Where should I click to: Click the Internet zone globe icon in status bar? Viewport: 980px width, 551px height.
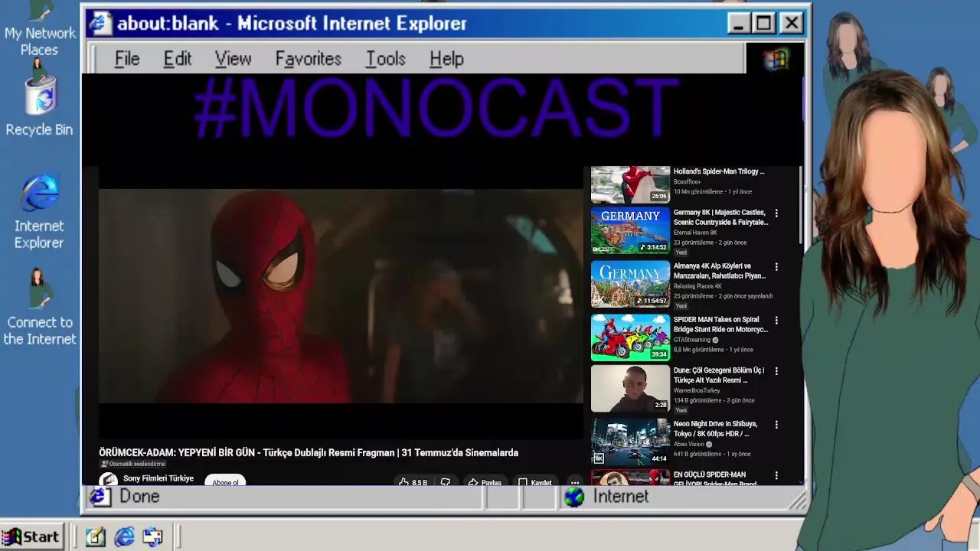[574, 497]
